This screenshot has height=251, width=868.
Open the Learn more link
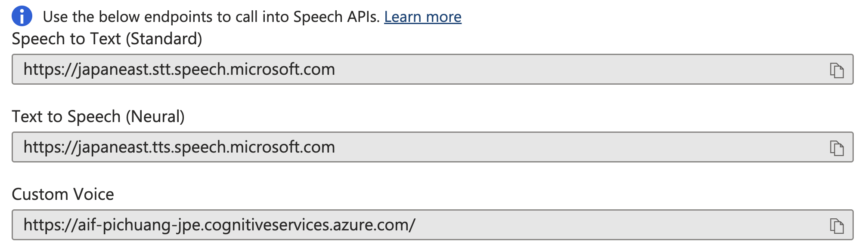[x=423, y=17]
